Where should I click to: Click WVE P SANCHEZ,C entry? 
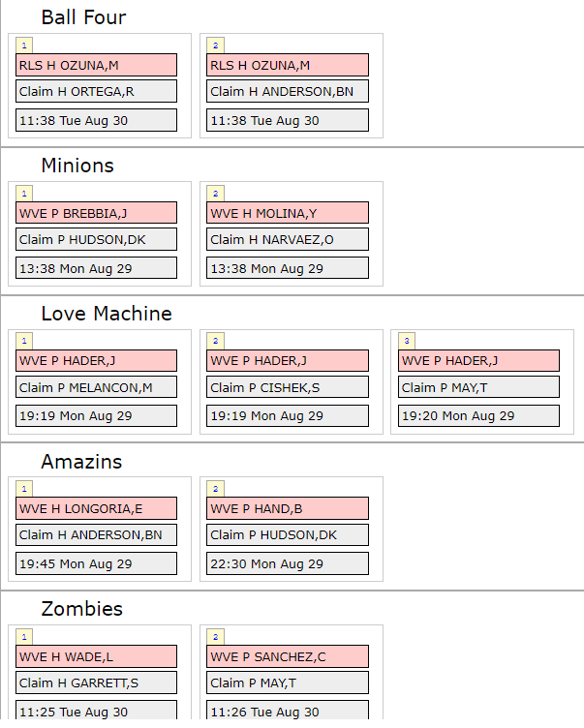[x=288, y=656]
